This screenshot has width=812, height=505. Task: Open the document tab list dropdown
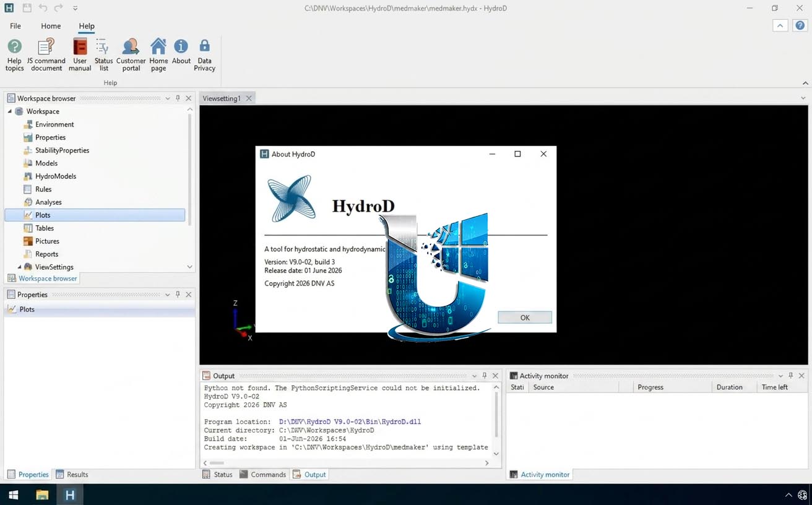pyautogui.click(x=803, y=98)
